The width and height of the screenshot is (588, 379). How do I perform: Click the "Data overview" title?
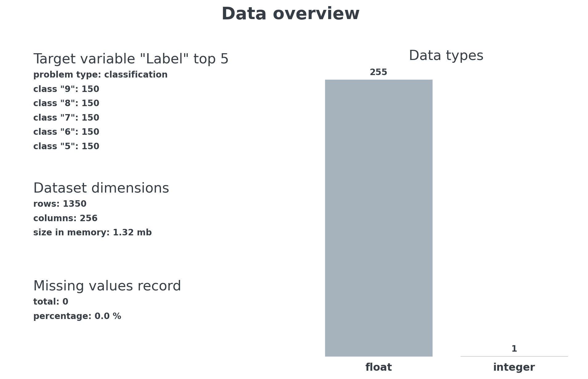tap(290, 14)
